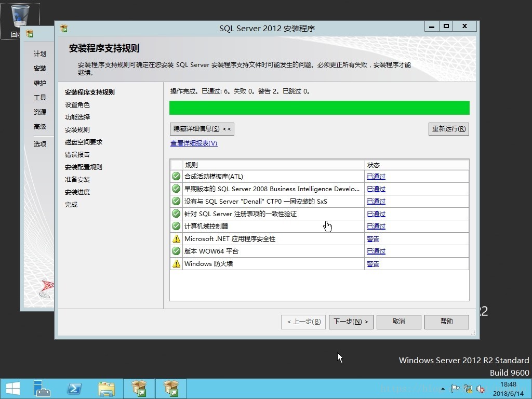The height and width of the screenshot is (399, 532).
Task: Select the 维护 tab in the background window
Action: click(x=39, y=83)
